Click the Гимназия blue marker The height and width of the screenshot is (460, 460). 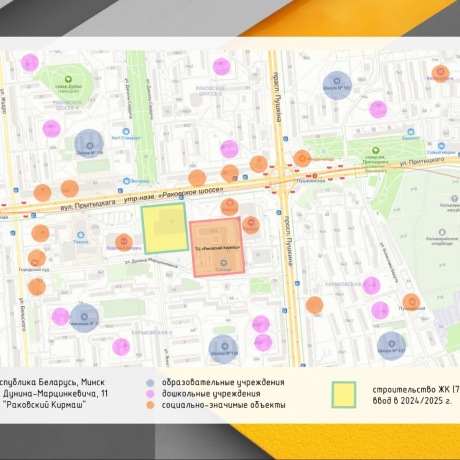(x=84, y=318)
